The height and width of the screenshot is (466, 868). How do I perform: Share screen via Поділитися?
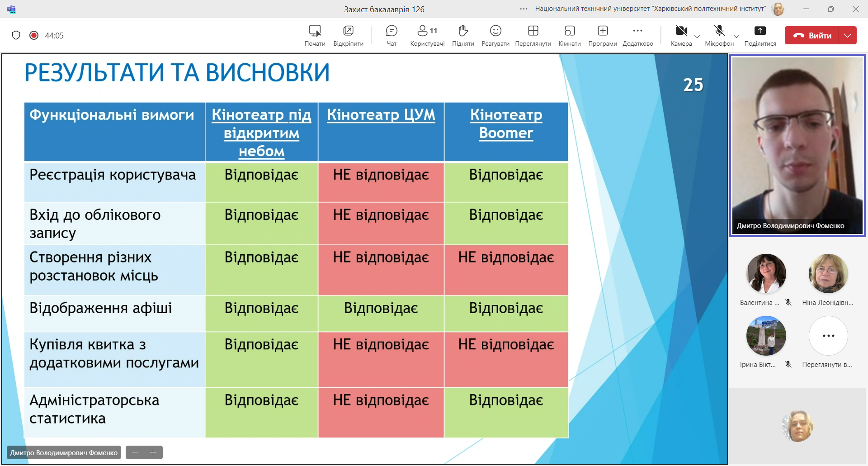760,35
